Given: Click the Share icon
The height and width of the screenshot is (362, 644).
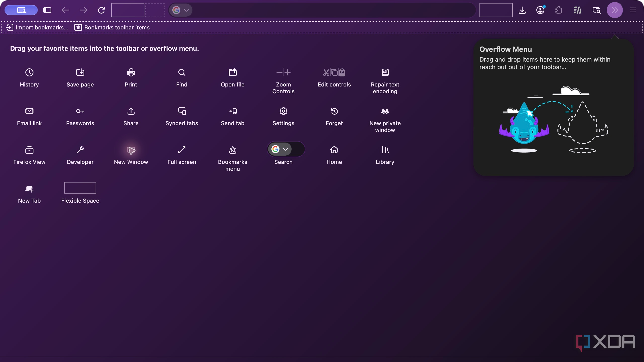Looking at the screenshot, I should tap(131, 111).
